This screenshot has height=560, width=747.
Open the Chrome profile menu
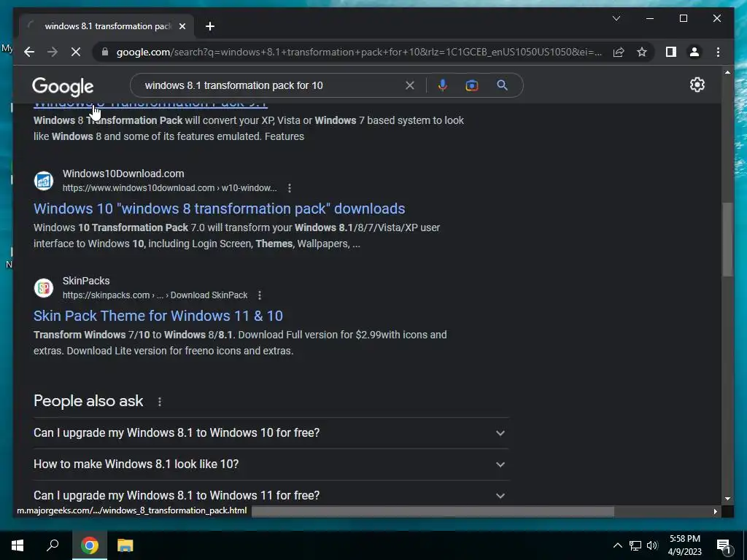pyautogui.click(x=694, y=52)
